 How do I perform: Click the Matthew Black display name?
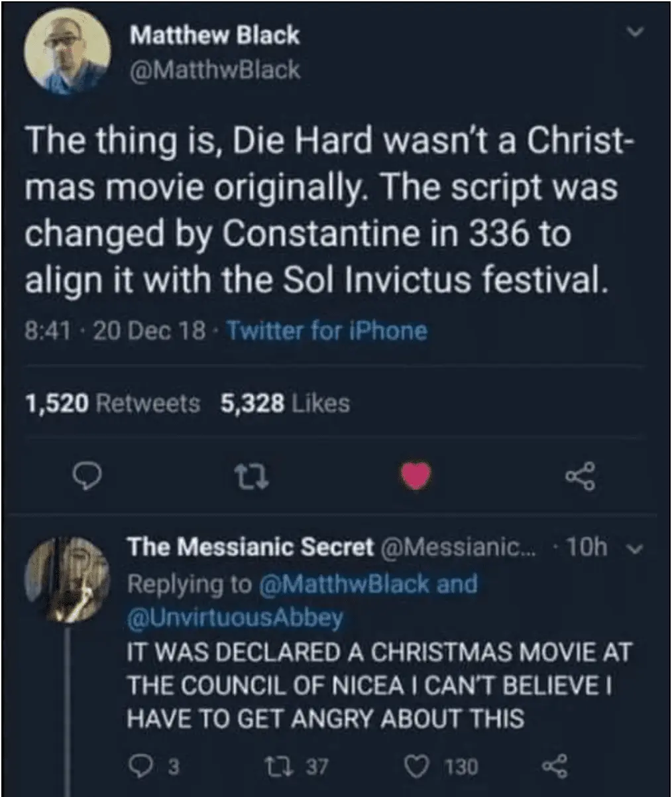coord(214,36)
